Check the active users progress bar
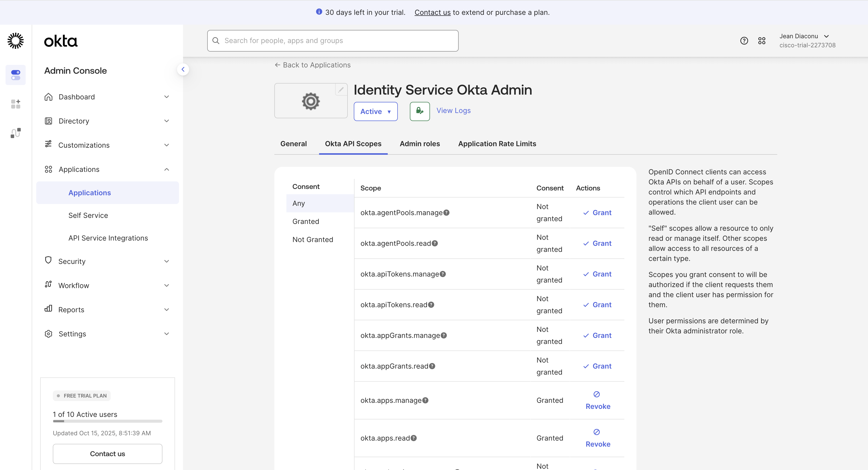This screenshot has height=470, width=868. coord(107,421)
